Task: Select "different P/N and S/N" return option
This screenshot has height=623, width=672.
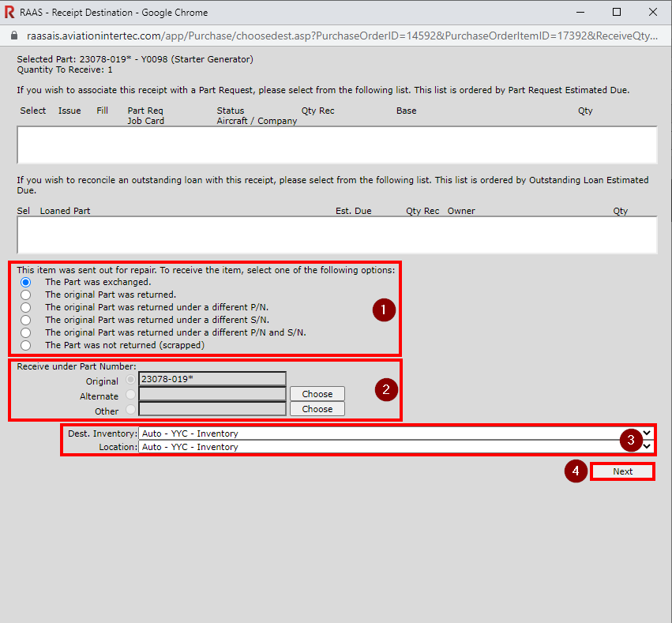Action: (25, 332)
